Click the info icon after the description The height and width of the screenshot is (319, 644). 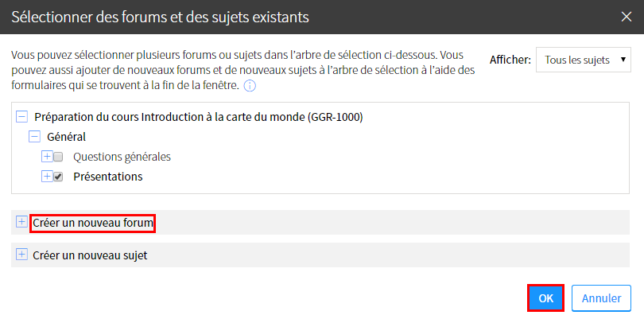(250, 87)
